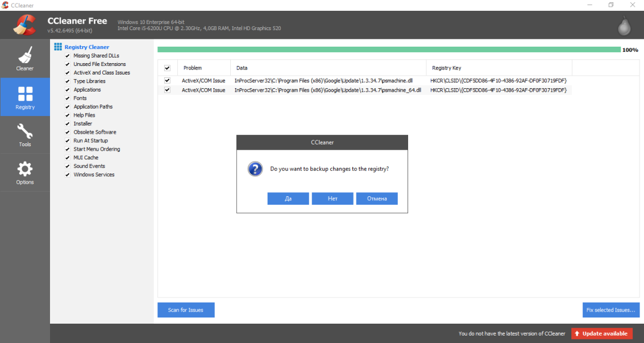This screenshot has width=644, height=343.
Task: Click first row ActiveX/COM Issue text
Action: tap(203, 81)
